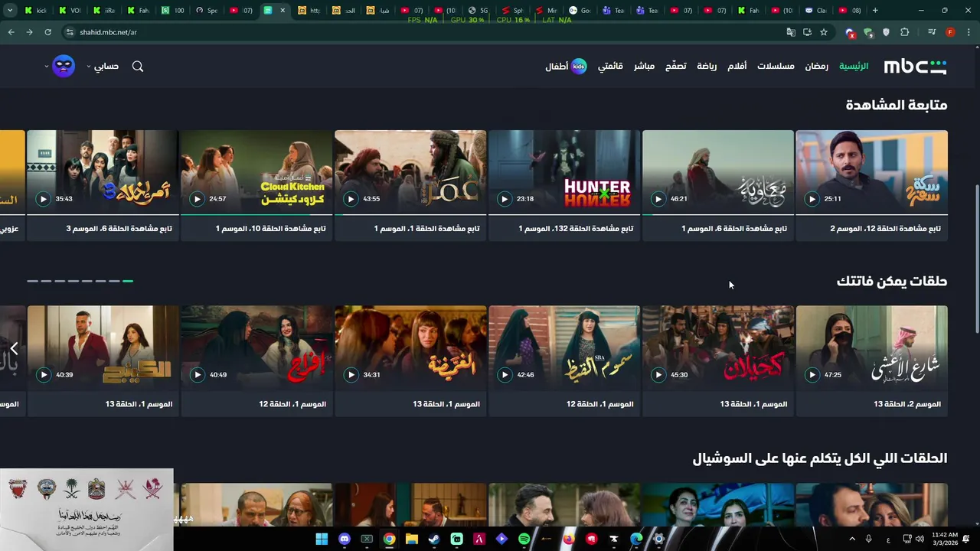Open Chrome three-dot menu
980x551 pixels.
coord(969,32)
